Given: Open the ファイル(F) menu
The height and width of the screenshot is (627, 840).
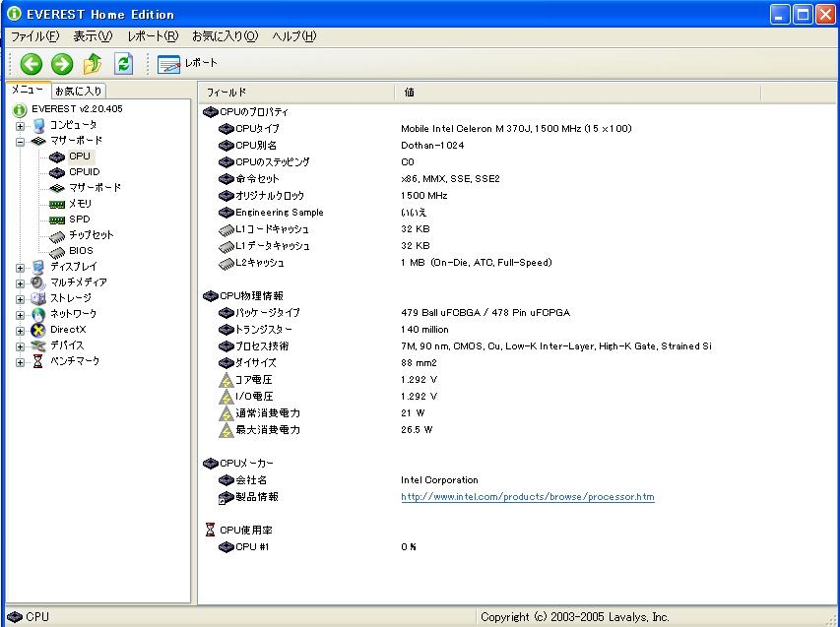Looking at the screenshot, I should tap(34, 36).
